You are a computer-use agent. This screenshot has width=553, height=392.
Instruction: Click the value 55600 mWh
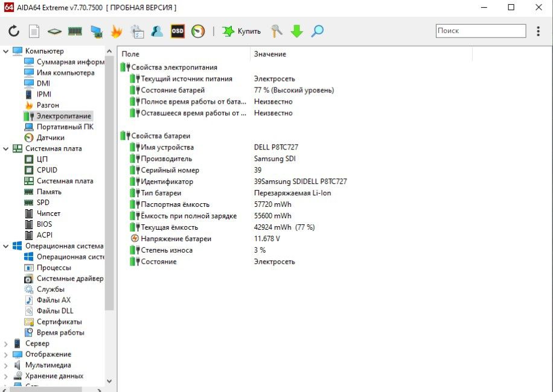pyautogui.click(x=273, y=216)
